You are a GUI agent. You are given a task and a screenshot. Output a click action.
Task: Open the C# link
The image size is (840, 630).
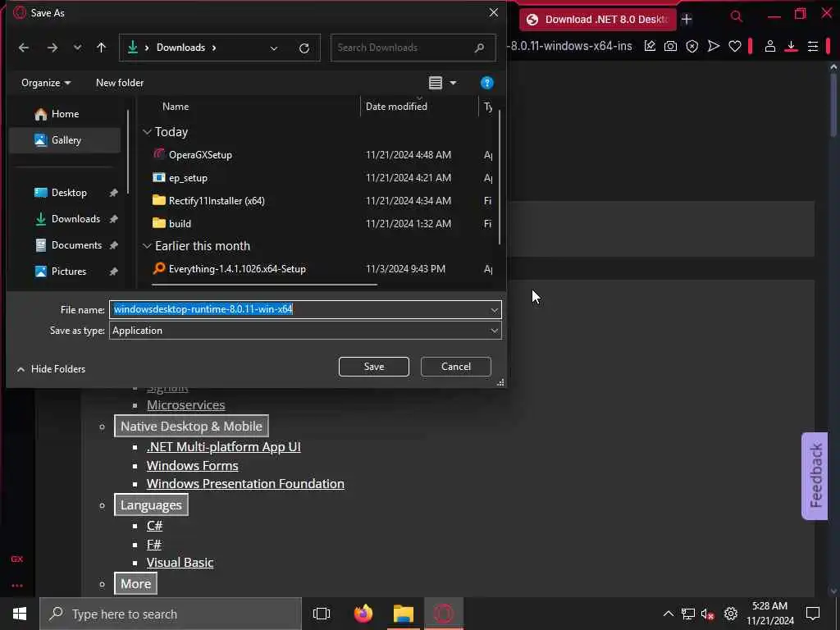(x=154, y=526)
